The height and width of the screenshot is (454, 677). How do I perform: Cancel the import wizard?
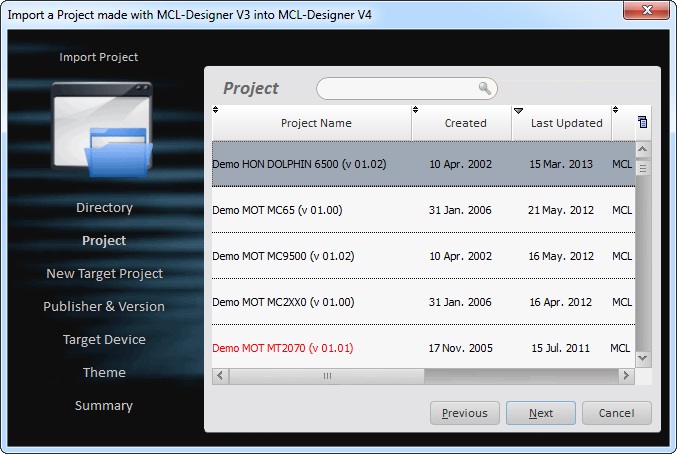coord(616,413)
